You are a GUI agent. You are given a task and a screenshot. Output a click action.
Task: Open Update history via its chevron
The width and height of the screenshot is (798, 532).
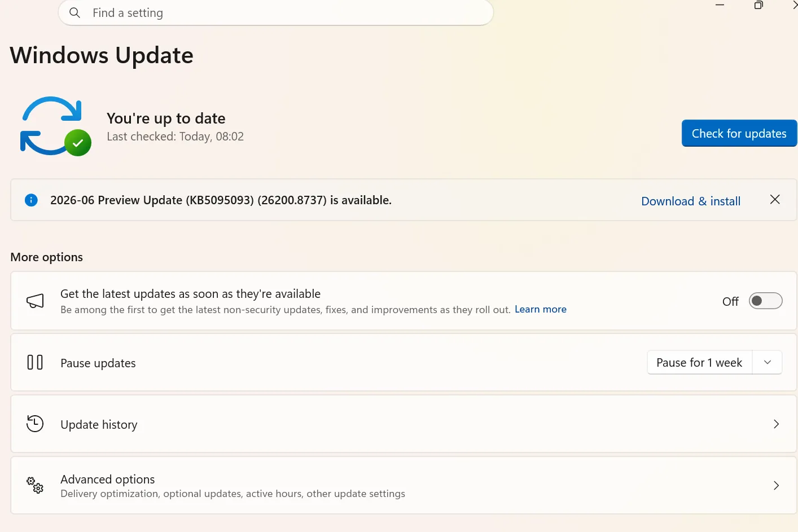pyautogui.click(x=776, y=424)
